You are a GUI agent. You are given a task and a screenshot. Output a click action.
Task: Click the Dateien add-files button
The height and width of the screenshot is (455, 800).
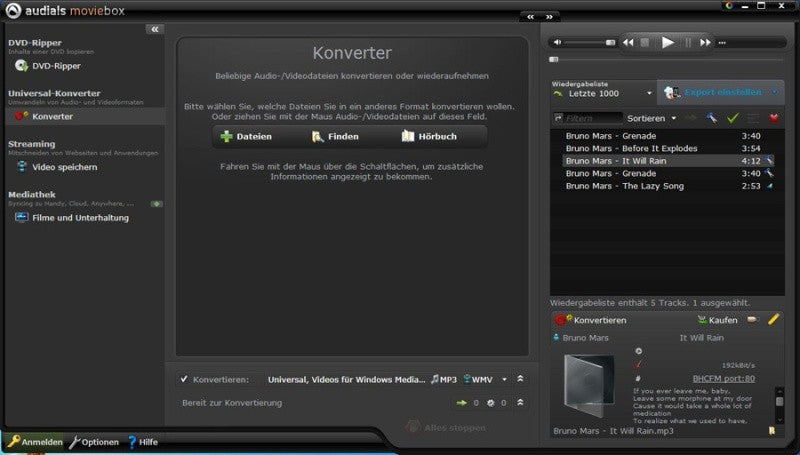pos(246,136)
